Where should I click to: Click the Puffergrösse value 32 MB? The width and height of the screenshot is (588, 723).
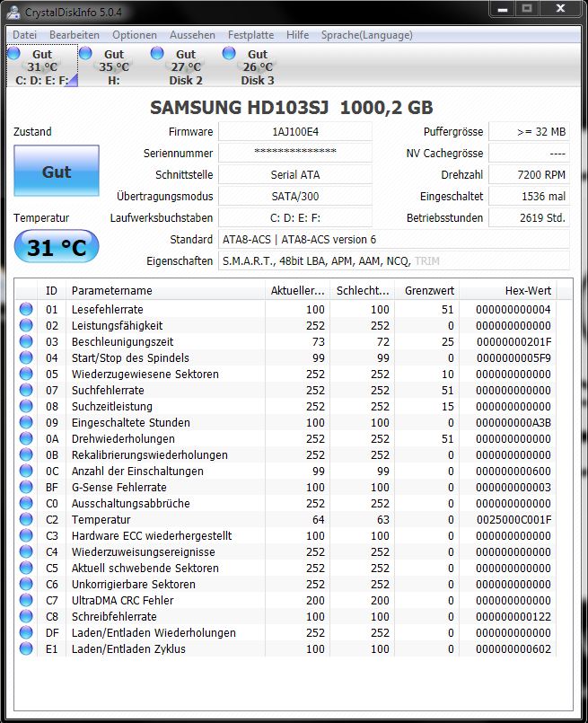point(529,132)
